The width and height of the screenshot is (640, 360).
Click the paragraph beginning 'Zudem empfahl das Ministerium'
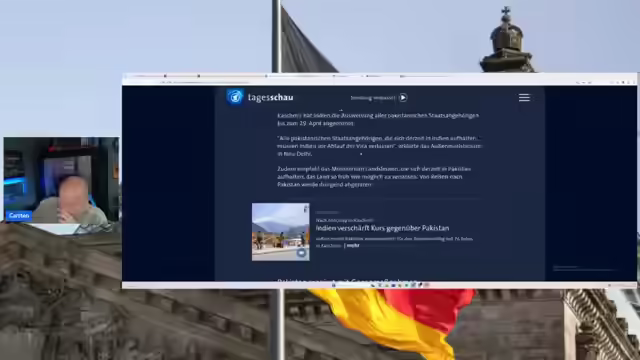pyautogui.click(x=374, y=177)
